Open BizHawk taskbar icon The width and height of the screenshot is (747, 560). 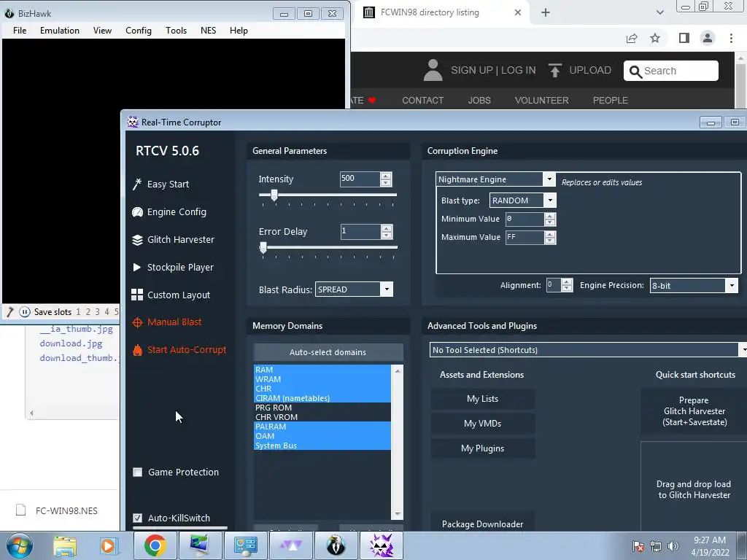336,545
